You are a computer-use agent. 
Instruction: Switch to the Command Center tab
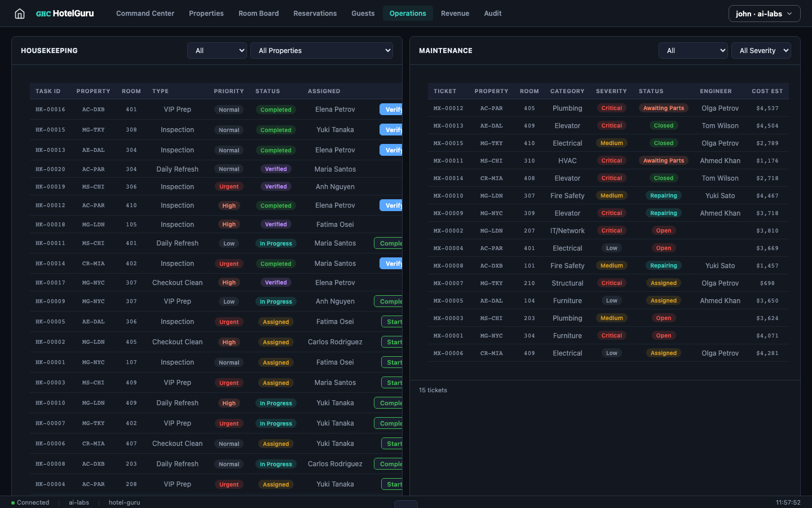145,13
